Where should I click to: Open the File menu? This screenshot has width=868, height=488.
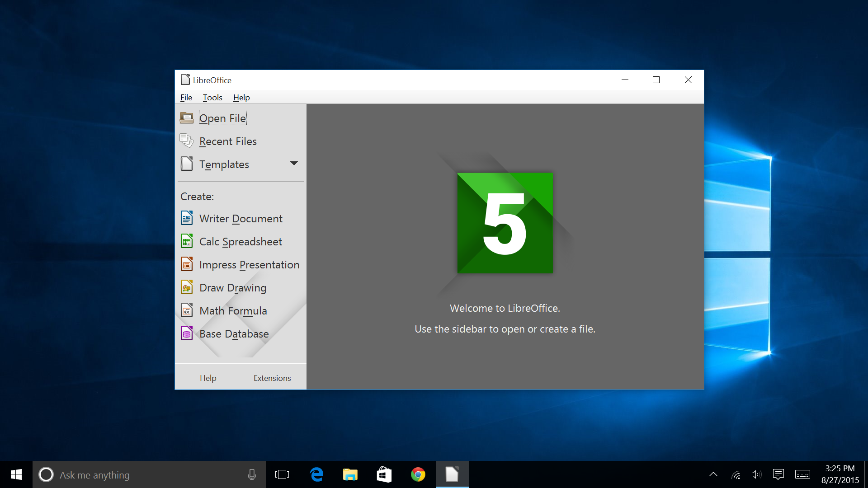coord(186,97)
